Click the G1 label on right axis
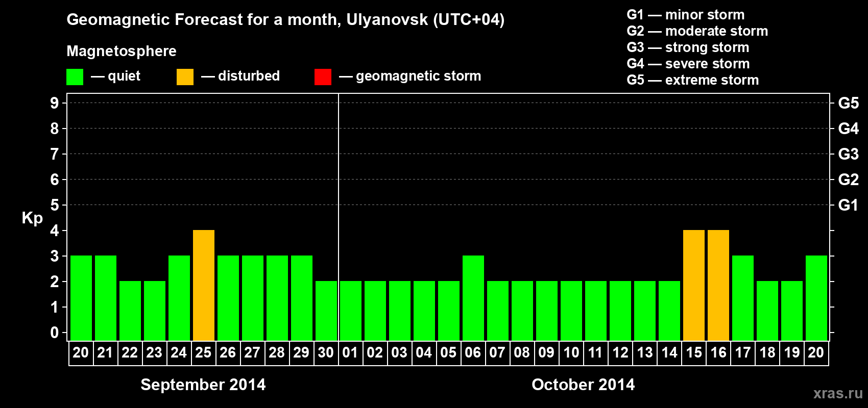The width and height of the screenshot is (868, 408). click(x=849, y=205)
